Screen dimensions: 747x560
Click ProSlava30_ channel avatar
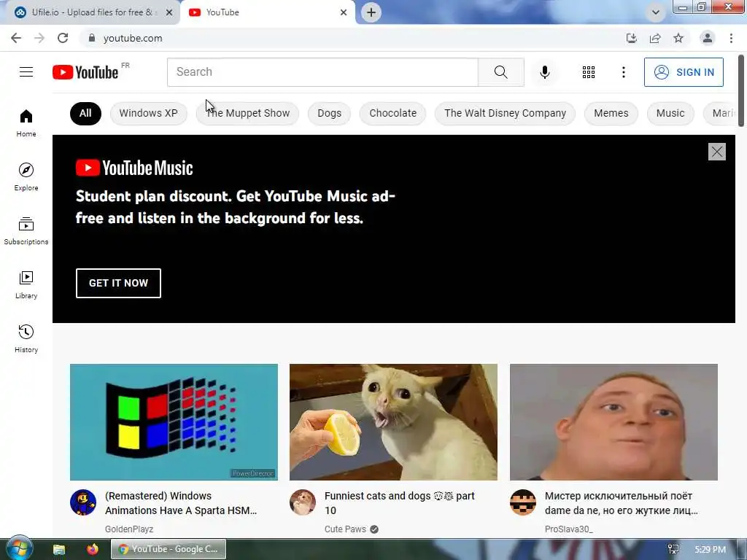(x=523, y=502)
